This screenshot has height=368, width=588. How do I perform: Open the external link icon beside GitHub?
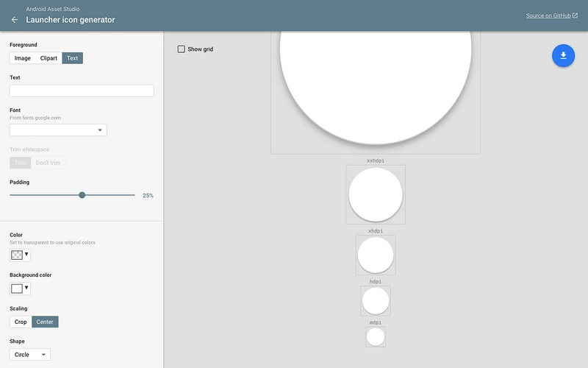tap(575, 15)
